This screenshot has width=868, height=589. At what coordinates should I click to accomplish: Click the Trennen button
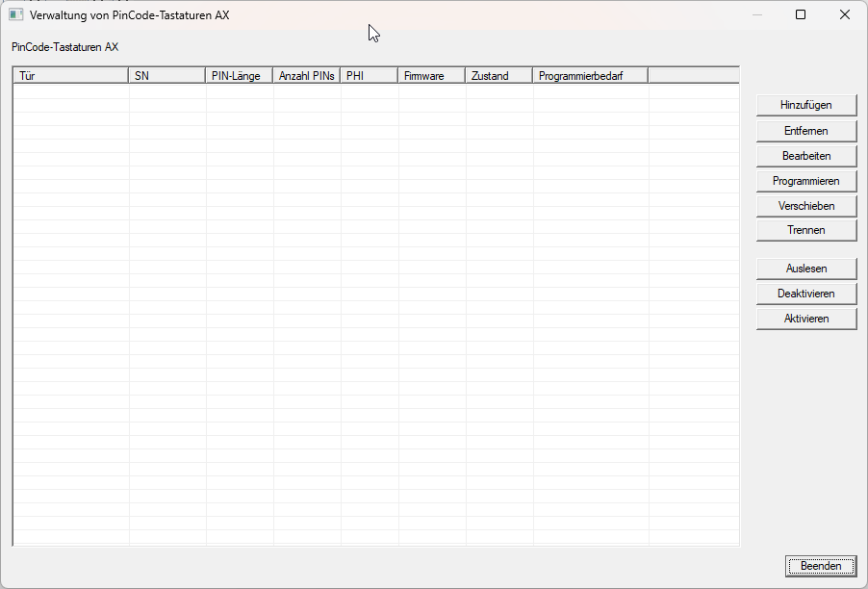805,230
